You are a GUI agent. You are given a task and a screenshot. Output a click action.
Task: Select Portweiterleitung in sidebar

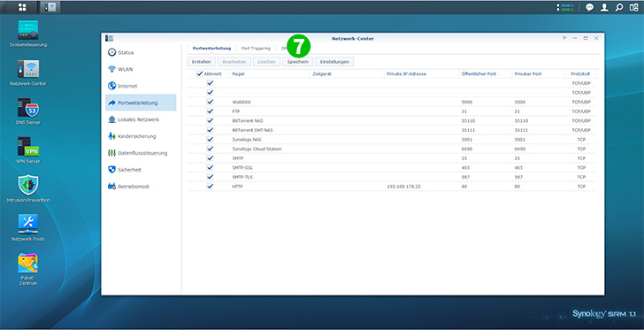[x=141, y=103]
